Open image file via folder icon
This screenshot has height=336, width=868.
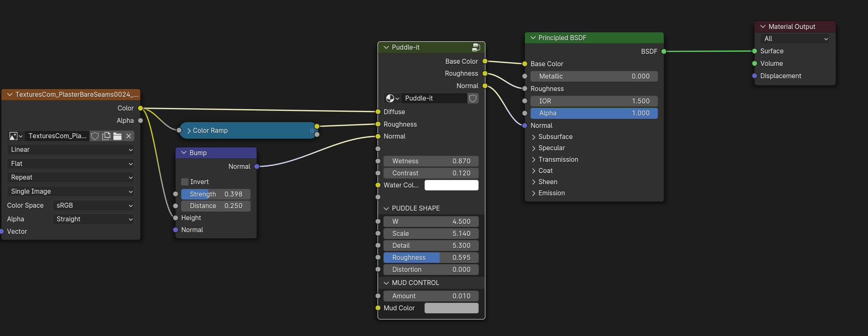(x=118, y=136)
